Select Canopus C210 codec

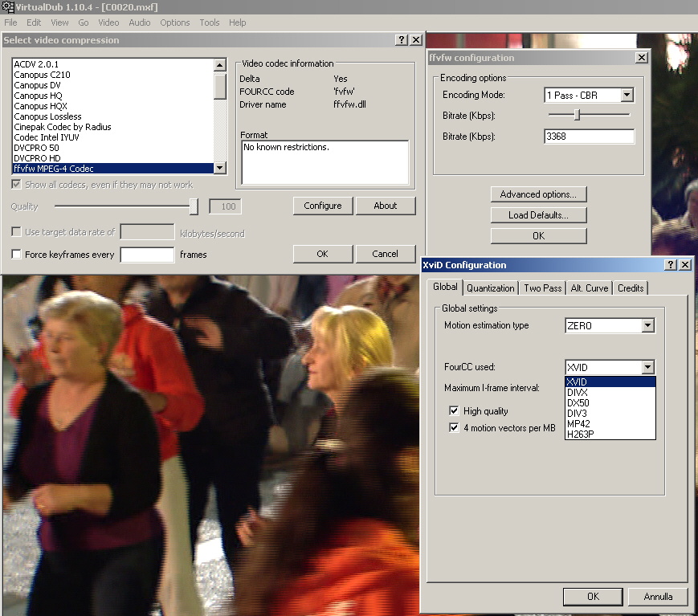tap(113, 75)
